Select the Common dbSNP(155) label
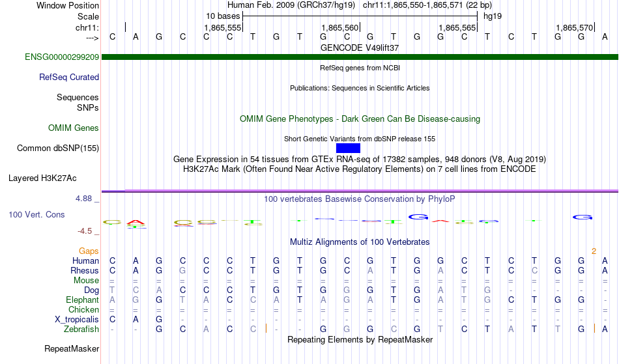619x364 pixels. (57, 148)
